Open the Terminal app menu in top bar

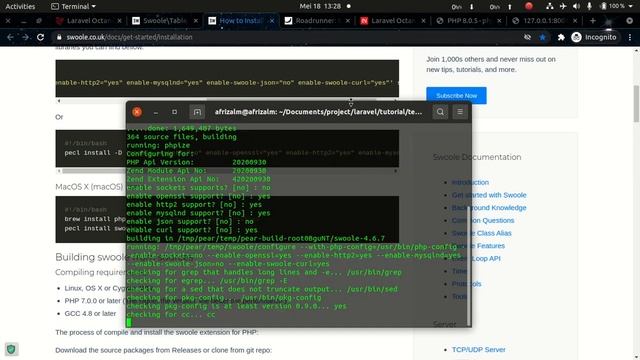(73, 7)
